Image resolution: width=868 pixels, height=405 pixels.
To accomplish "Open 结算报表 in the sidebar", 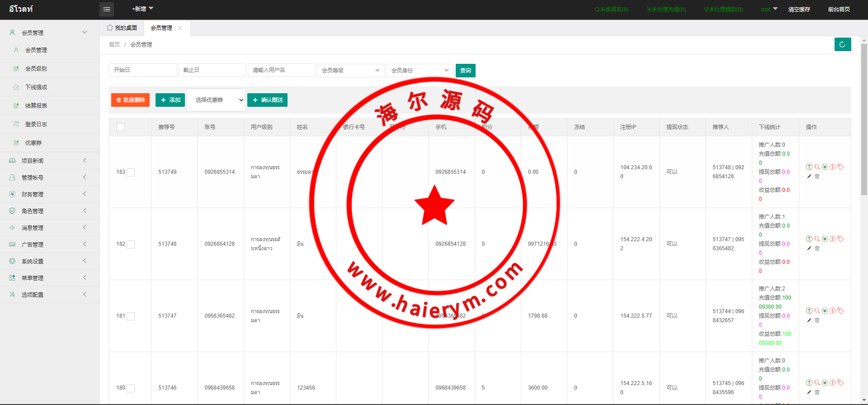I will pos(36,105).
